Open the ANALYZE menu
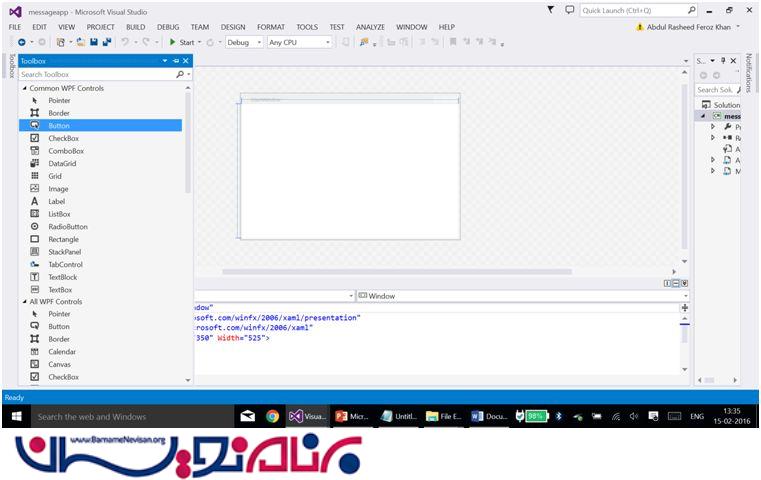Screen dimensions: 761x480 370,27
